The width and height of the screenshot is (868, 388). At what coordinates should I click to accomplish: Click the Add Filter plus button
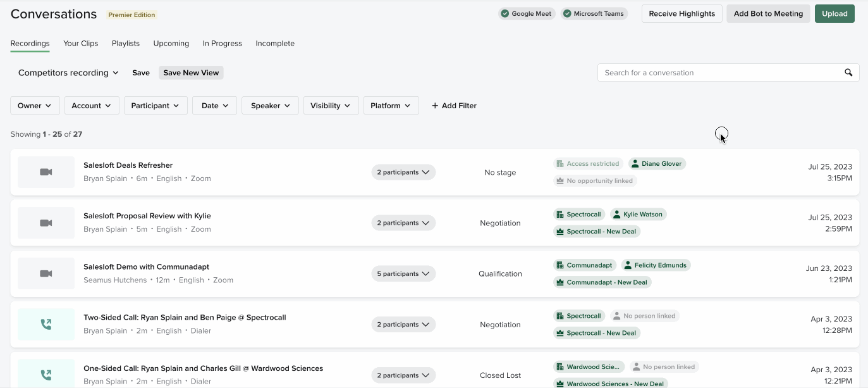[x=454, y=106]
